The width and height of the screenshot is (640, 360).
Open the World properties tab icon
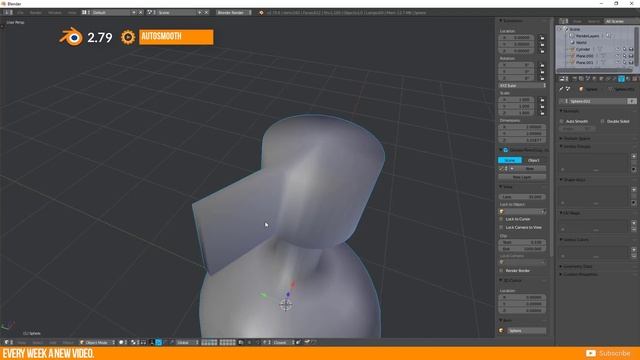coord(594,78)
